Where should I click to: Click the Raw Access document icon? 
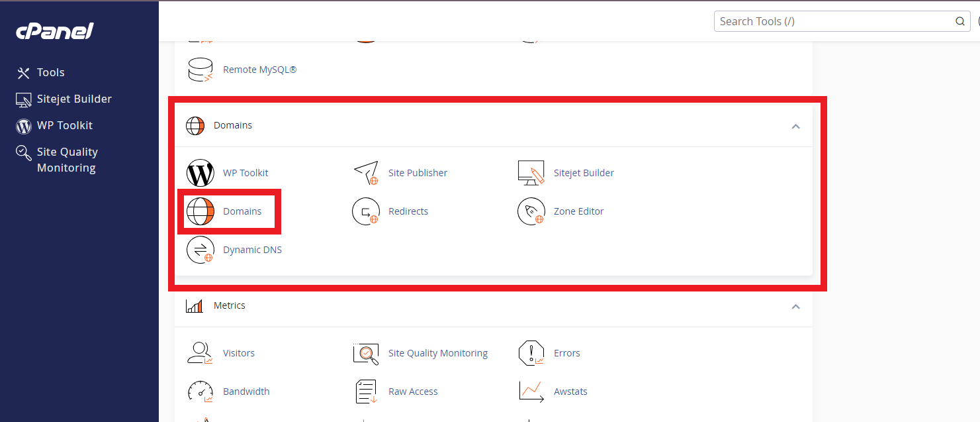pyautogui.click(x=366, y=392)
